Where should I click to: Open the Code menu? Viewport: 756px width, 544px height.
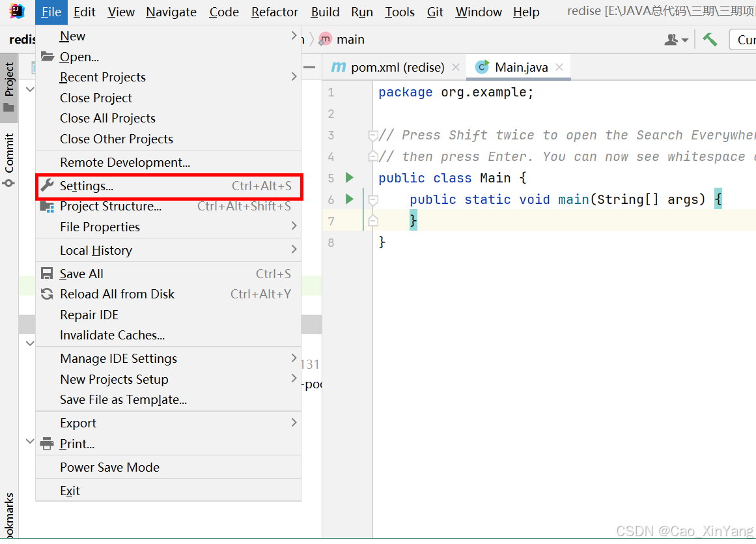[224, 12]
